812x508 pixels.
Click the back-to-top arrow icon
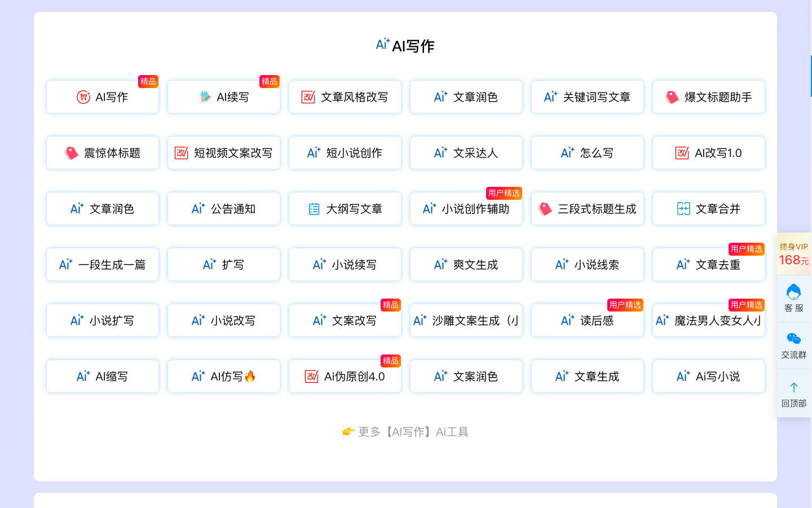click(793, 387)
